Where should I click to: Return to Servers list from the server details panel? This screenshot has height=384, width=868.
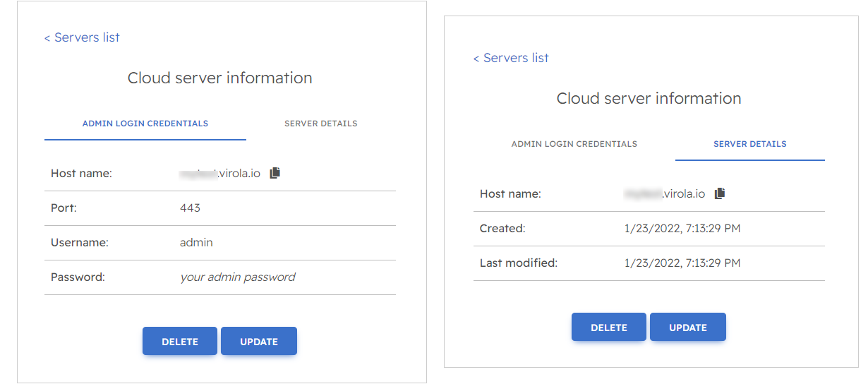click(x=511, y=58)
